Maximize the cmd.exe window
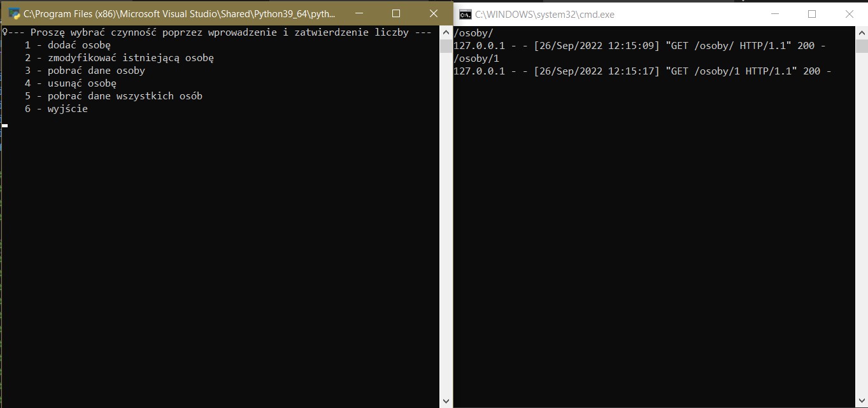Screen dimensions: 868x408 pos(812,14)
